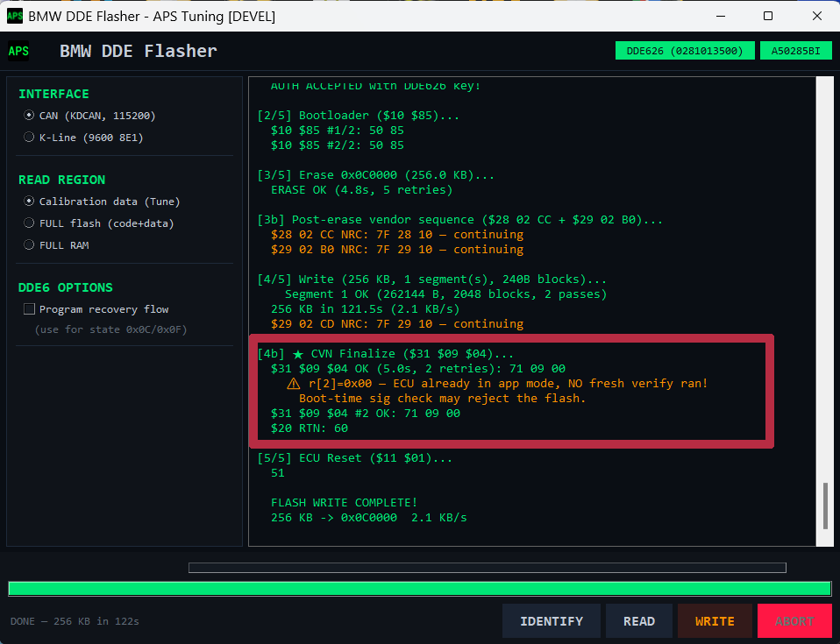Click the ABORT button
Image resolution: width=840 pixels, height=644 pixels.
pos(794,621)
